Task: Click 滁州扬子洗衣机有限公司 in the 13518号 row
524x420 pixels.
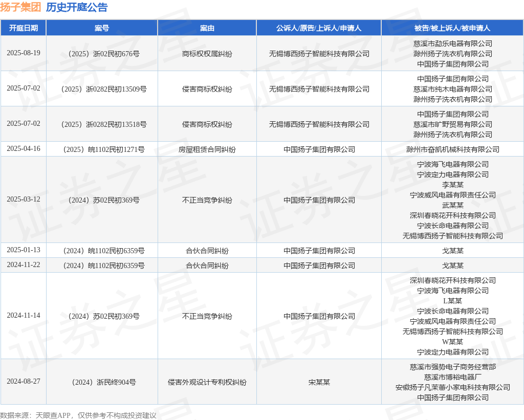Action: [453, 135]
